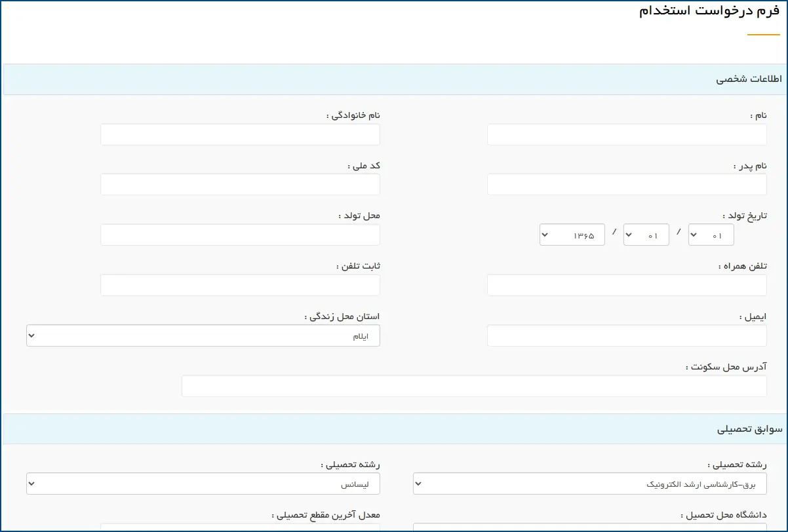Image resolution: width=788 pixels, height=532 pixels.
Task: Click the سوابق تحصیلی section header
Action: click(395, 429)
